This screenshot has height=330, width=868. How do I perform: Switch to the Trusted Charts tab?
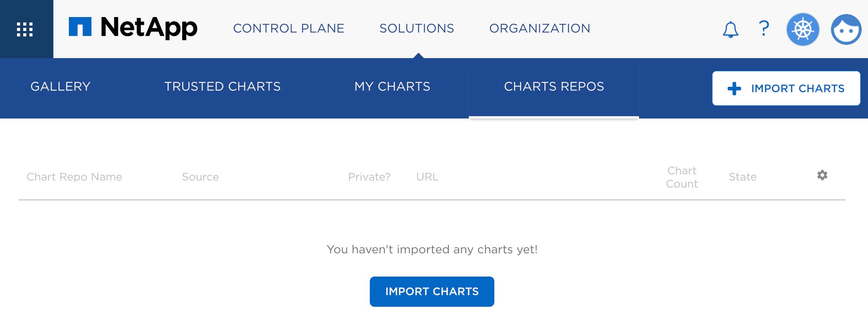222,86
